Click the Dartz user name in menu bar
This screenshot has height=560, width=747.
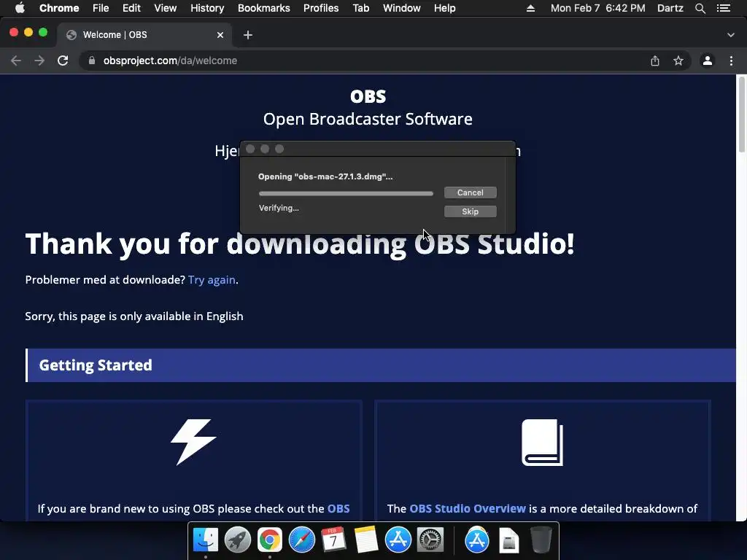pos(670,8)
